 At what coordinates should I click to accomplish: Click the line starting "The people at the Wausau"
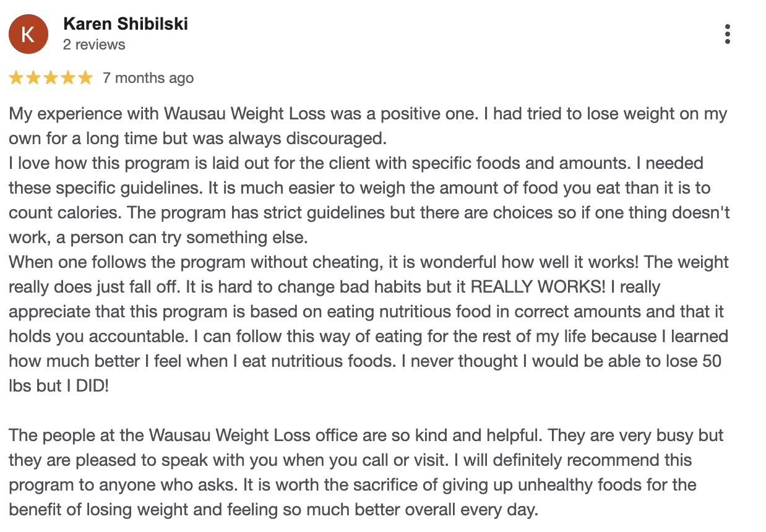pyautogui.click(x=366, y=435)
